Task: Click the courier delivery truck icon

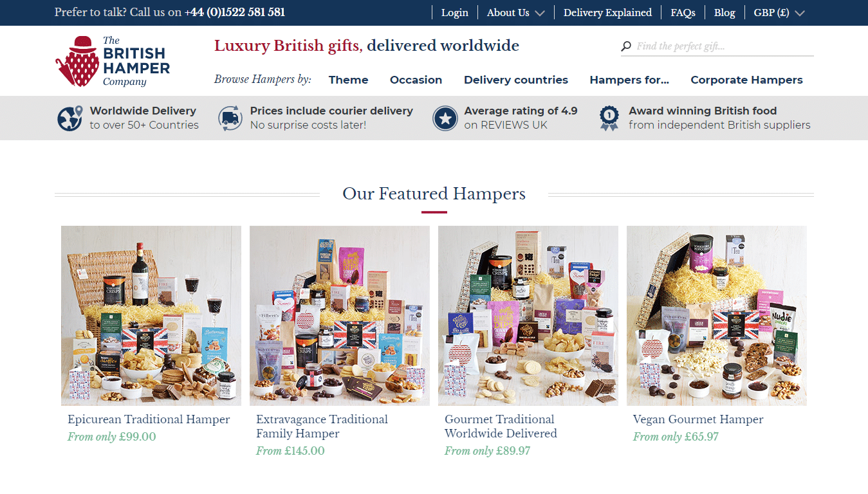Action: (230, 118)
